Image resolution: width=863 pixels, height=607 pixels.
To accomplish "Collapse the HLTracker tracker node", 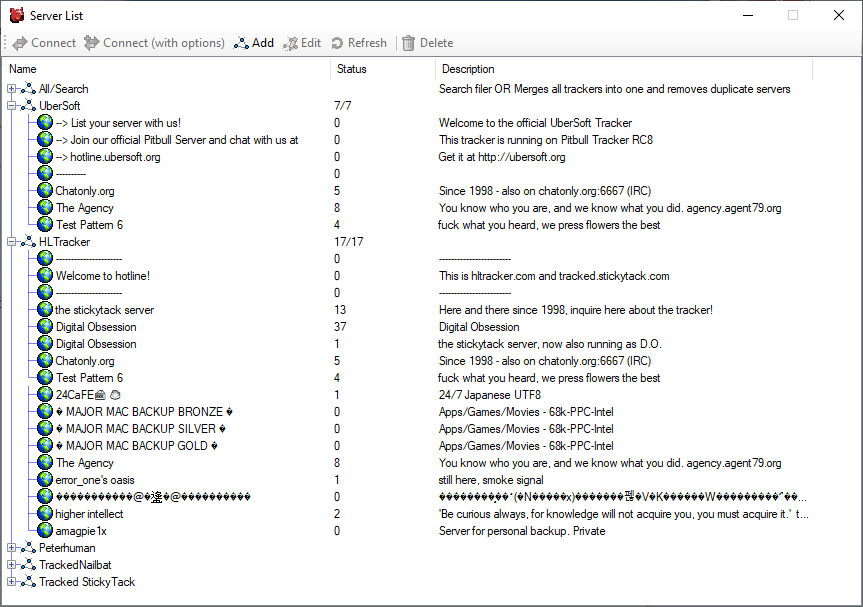I will (12, 242).
